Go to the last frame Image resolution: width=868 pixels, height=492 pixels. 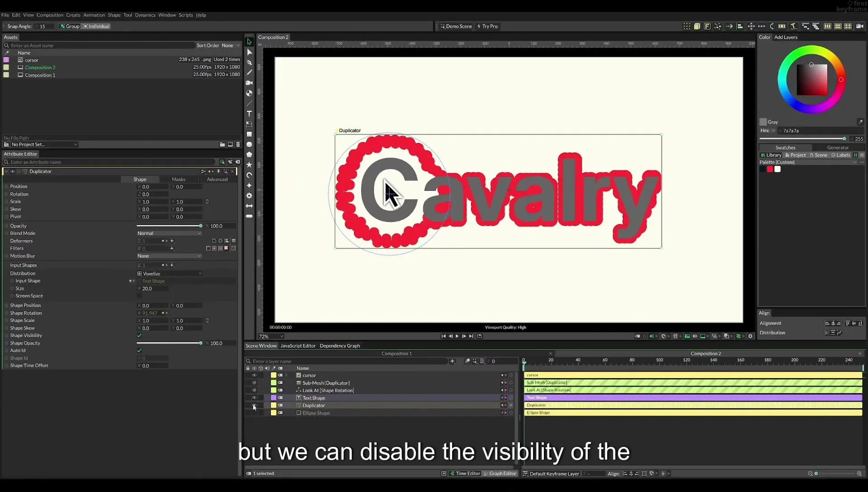(x=471, y=336)
